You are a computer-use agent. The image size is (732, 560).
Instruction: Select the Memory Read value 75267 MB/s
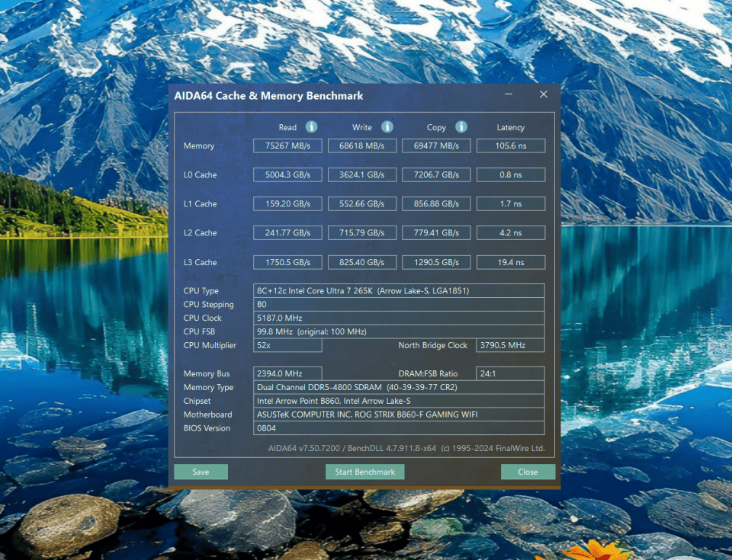click(x=287, y=146)
